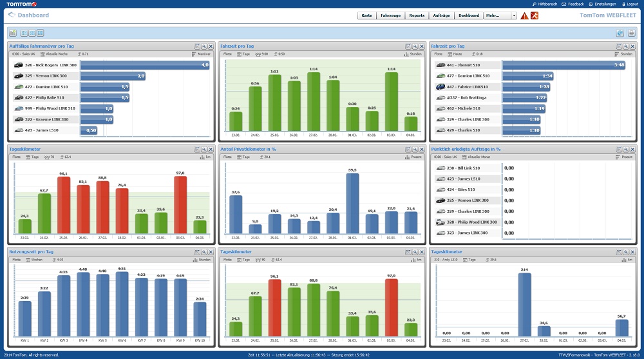
Task: Select the selected wide-column layout button
Action: (x=40, y=33)
